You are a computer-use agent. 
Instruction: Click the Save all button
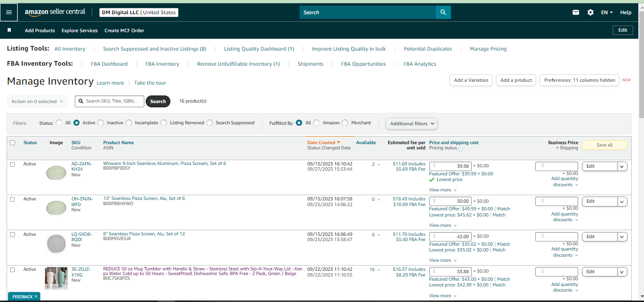click(605, 145)
